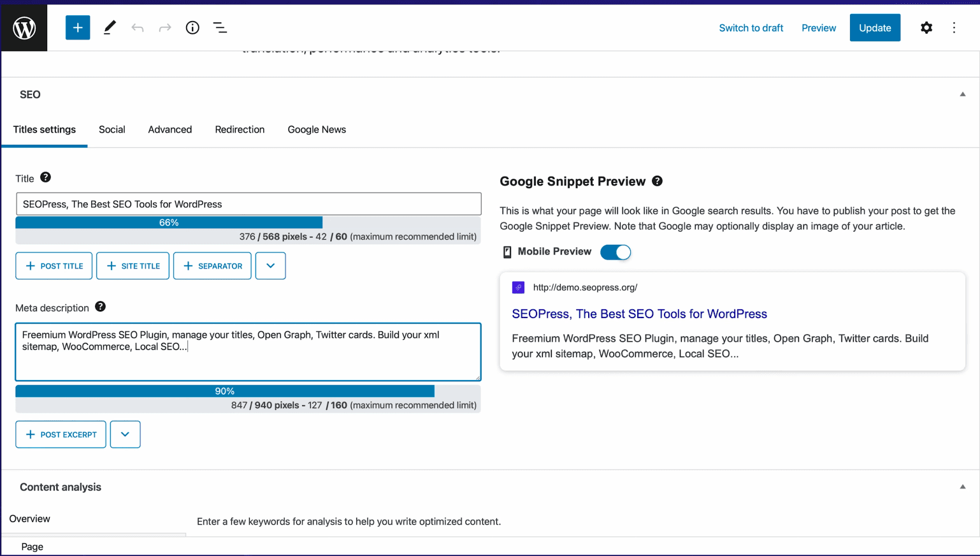Click the demo.seopress.org URL in preview
Viewport: 980px width, 556px height.
[585, 288]
